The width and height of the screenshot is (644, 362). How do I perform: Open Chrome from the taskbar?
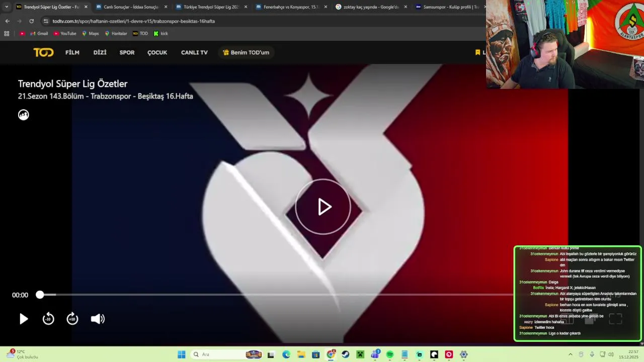coord(331,354)
